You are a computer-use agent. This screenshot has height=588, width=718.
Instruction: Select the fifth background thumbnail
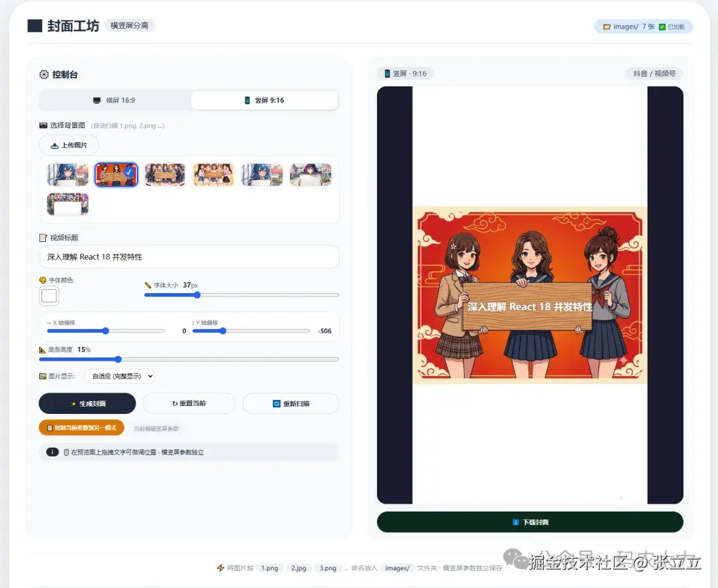(x=262, y=175)
